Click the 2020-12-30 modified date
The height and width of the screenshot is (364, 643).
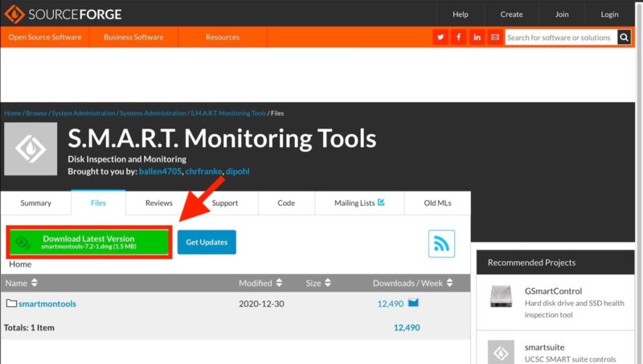click(262, 304)
